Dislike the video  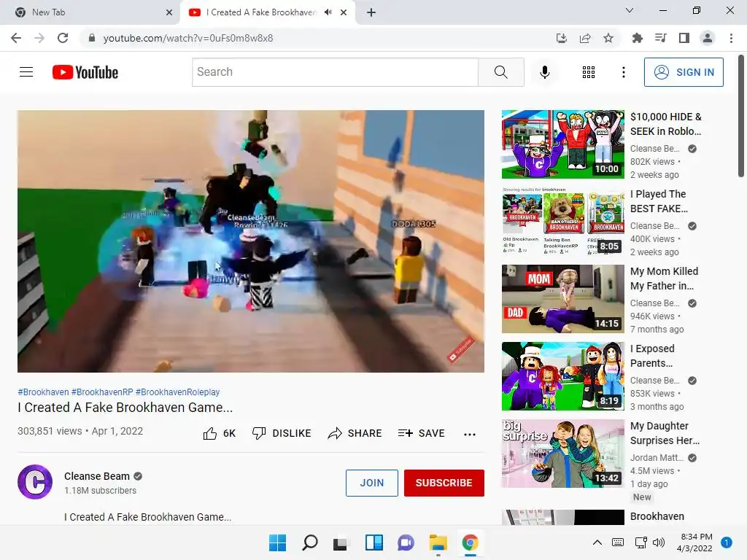(282, 433)
